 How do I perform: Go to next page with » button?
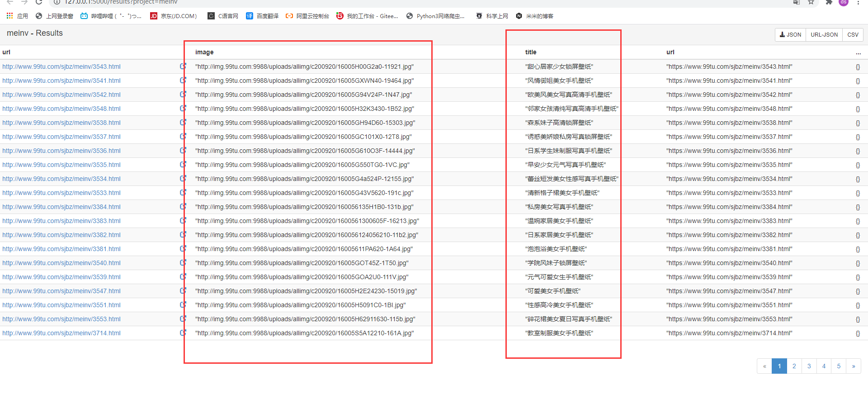(854, 366)
